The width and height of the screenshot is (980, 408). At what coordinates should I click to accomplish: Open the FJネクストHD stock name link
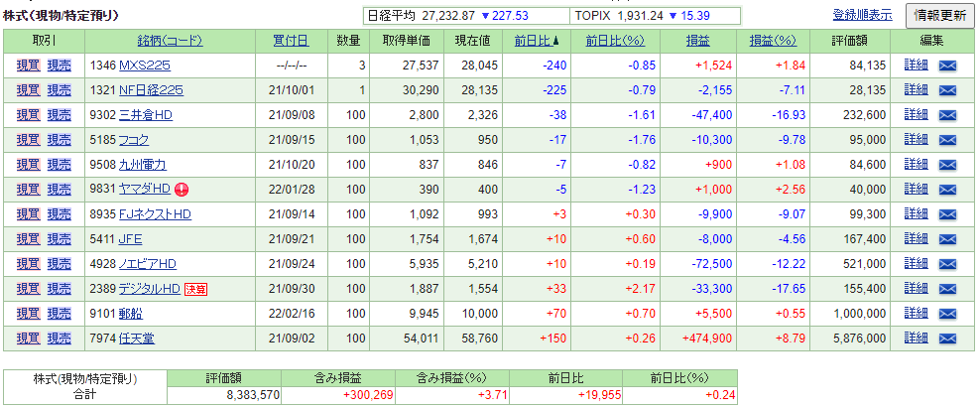click(x=155, y=214)
